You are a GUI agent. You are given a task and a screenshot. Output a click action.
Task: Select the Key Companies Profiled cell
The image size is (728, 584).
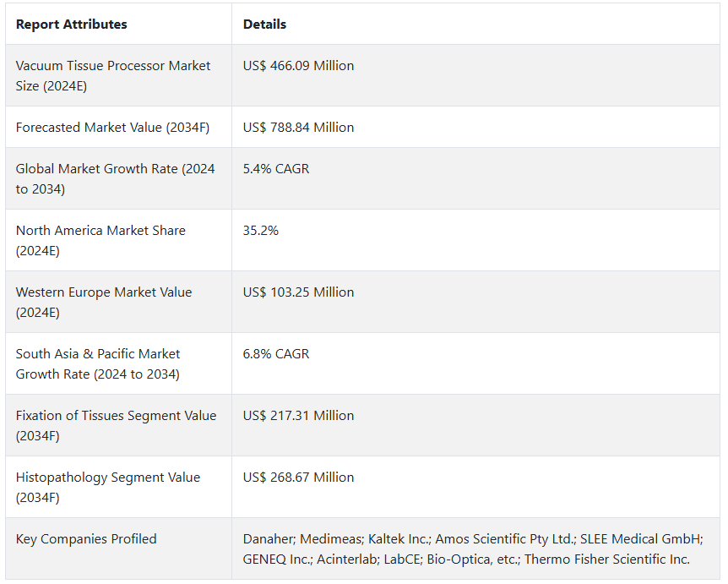click(86, 539)
